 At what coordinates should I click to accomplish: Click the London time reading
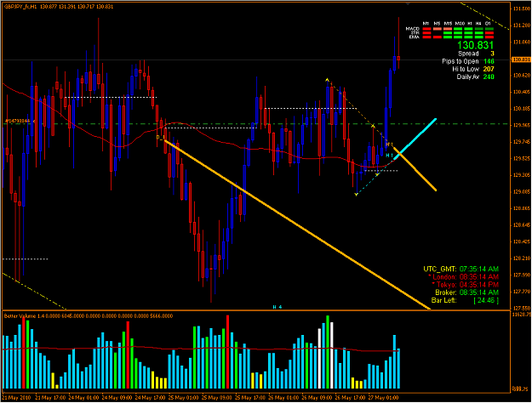click(463, 277)
